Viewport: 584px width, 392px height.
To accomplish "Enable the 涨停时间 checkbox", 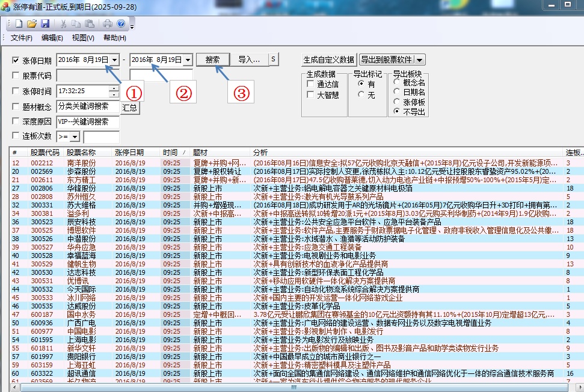I will tap(16, 91).
